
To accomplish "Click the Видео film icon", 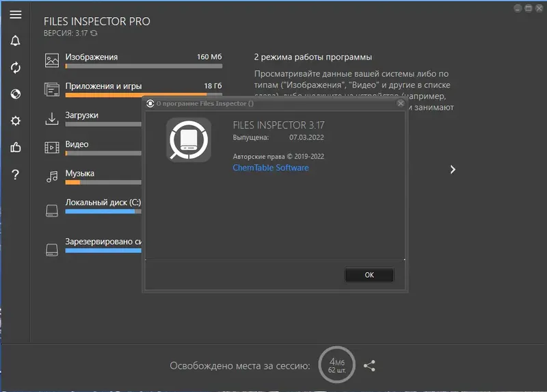I will pyautogui.click(x=52, y=148).
